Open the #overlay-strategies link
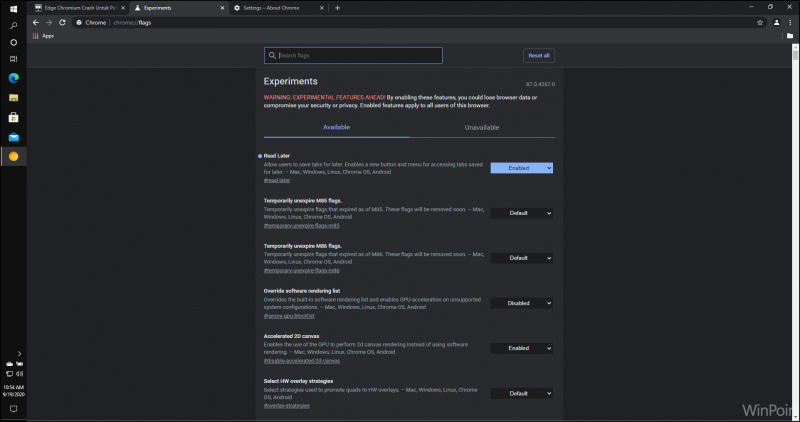 [286, 406]
